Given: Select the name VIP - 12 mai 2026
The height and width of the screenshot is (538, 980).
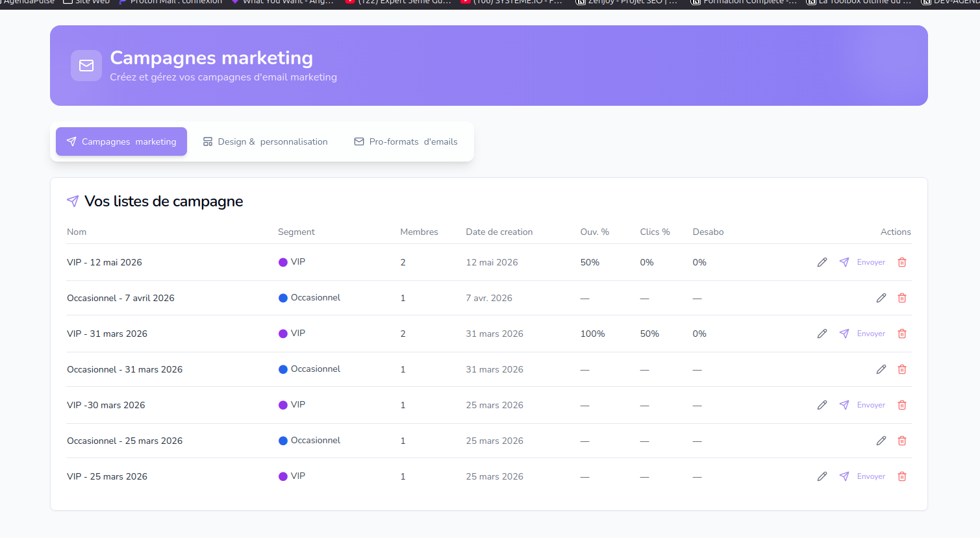Looking at the screenshot, I should [105, 262].
